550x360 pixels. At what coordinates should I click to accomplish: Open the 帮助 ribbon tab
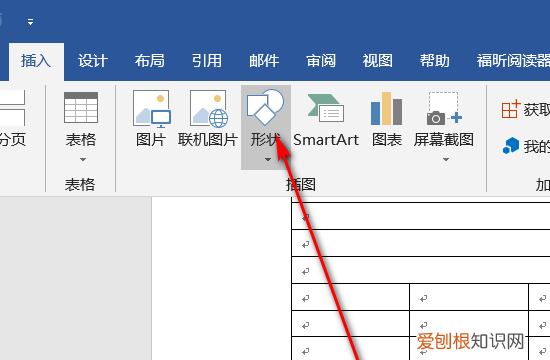(x=435, y=61)
